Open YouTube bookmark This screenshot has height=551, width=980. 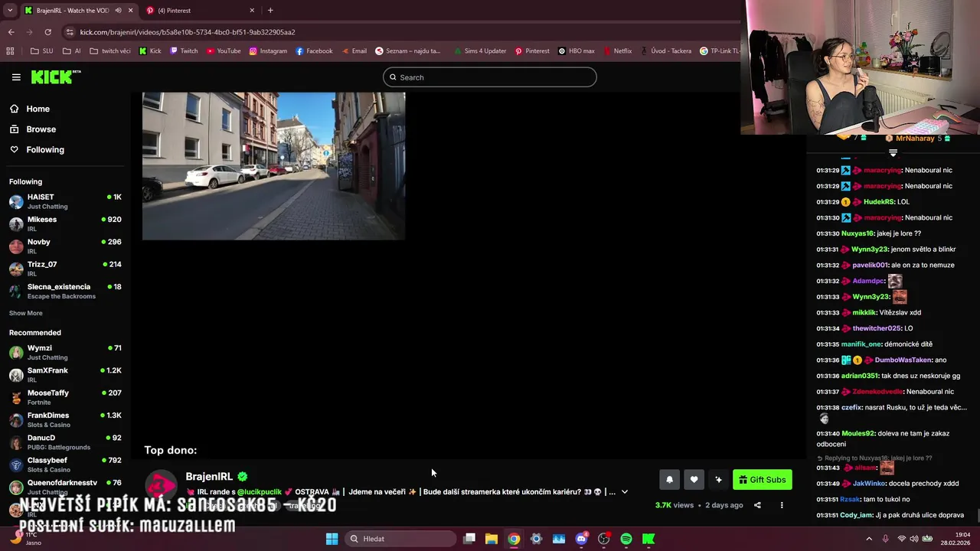click(x=224, y=51)
